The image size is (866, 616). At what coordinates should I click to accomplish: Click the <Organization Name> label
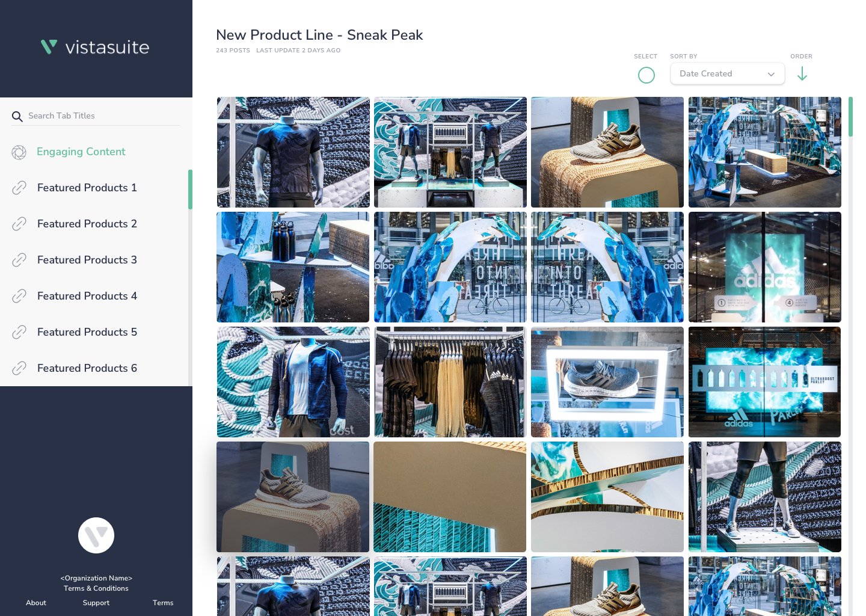point(96,578)
